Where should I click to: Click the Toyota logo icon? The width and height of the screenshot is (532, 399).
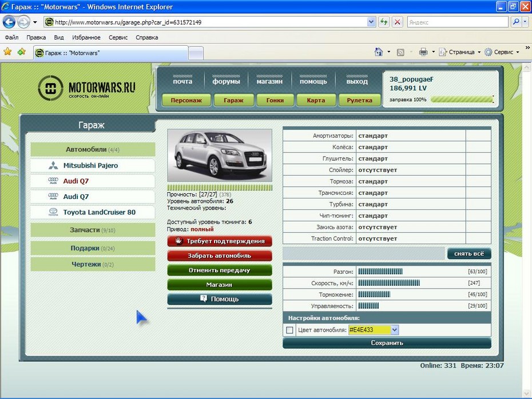53,212
